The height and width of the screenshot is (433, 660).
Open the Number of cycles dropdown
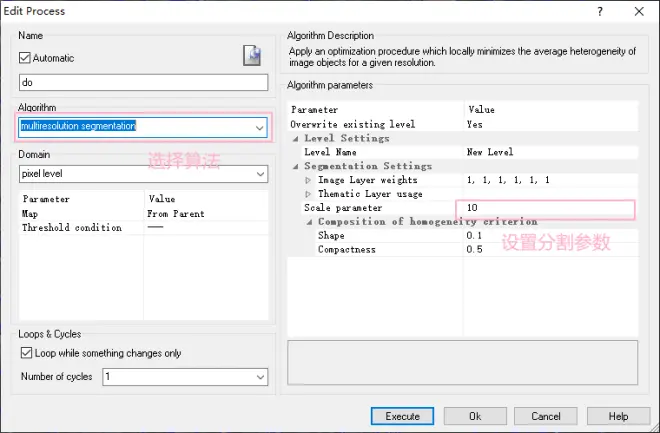(261, 377)
